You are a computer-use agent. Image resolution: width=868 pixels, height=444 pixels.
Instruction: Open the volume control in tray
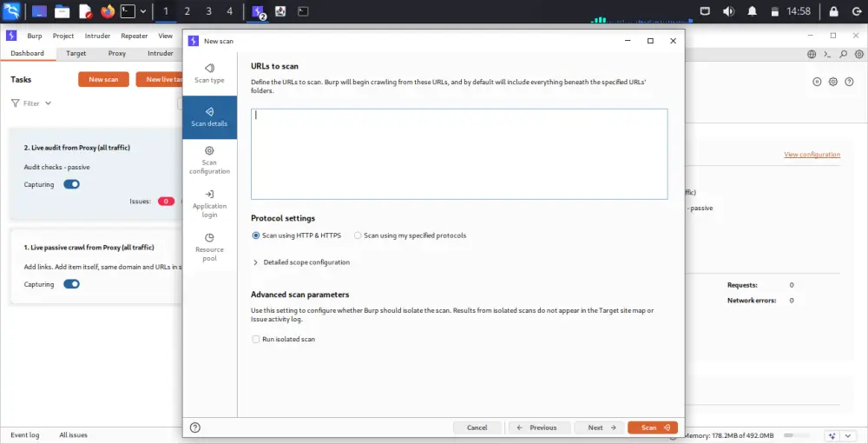pos(728,11)
